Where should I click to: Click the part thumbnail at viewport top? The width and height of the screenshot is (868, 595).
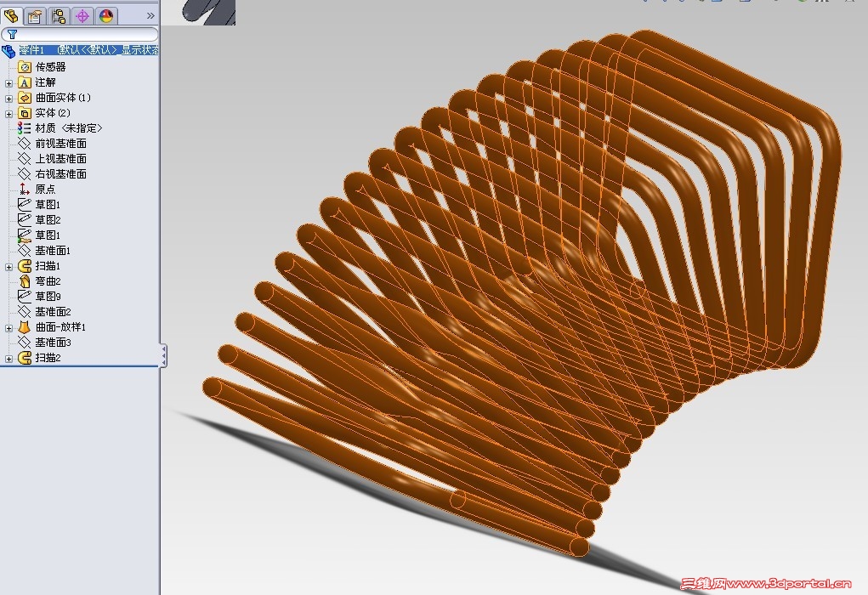[x=199, y=12]
